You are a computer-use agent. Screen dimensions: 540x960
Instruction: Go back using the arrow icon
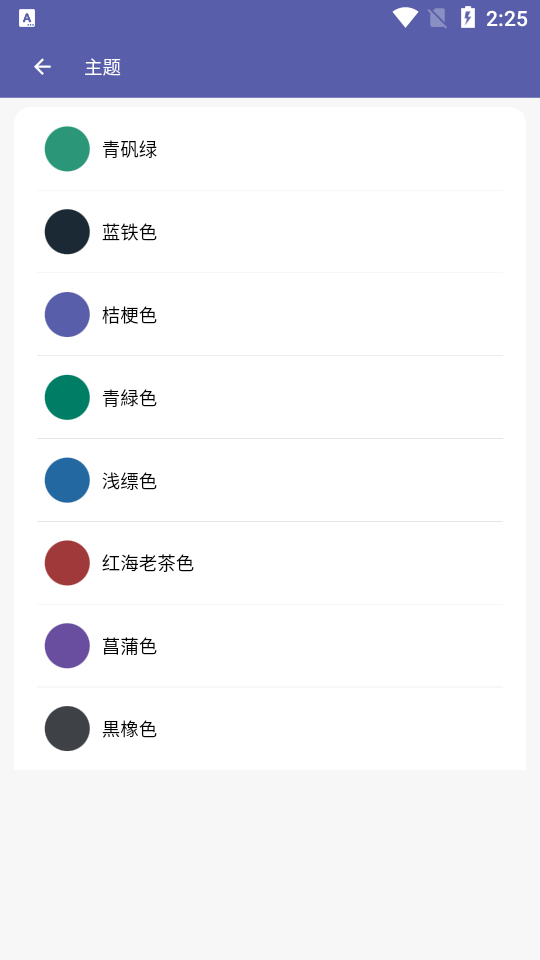[42, 67]
